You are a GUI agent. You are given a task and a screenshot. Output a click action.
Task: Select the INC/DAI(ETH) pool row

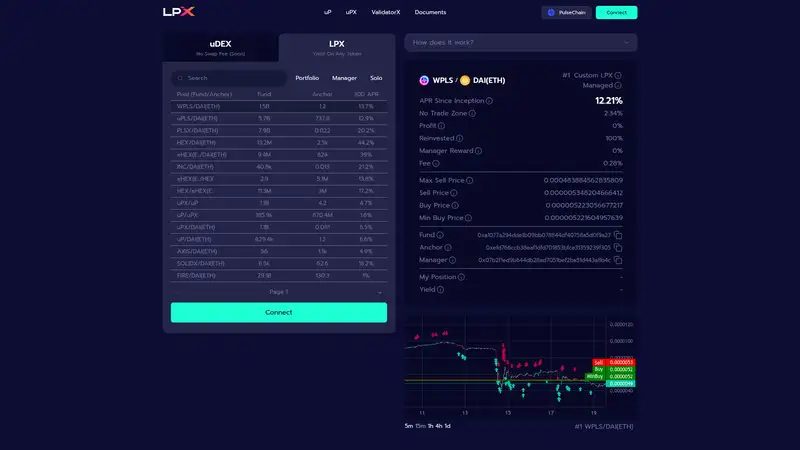tap(279, 167)
